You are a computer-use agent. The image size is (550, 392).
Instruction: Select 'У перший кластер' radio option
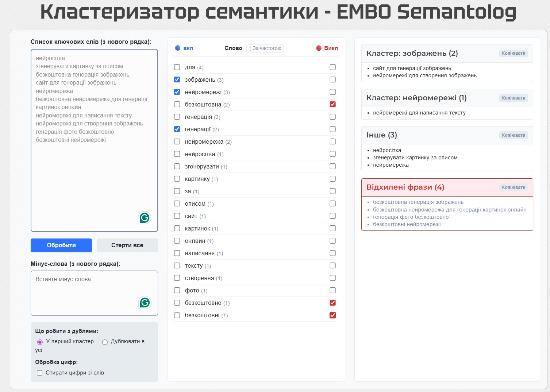40,342
